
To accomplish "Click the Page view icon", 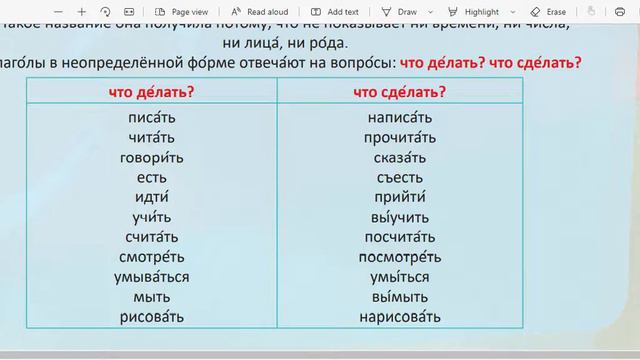I will 160,12.
